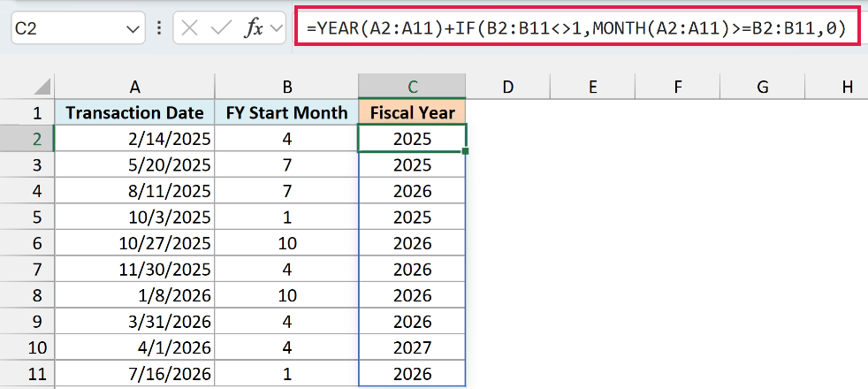Expand the Name Box dropdown arrow

pyautogui.click(x=133, y=29)
